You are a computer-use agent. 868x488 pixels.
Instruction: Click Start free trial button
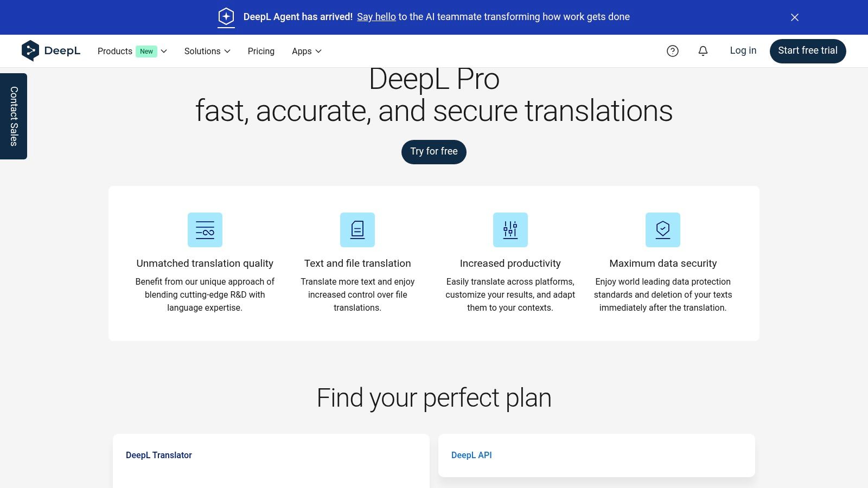(x=808, y=51)
